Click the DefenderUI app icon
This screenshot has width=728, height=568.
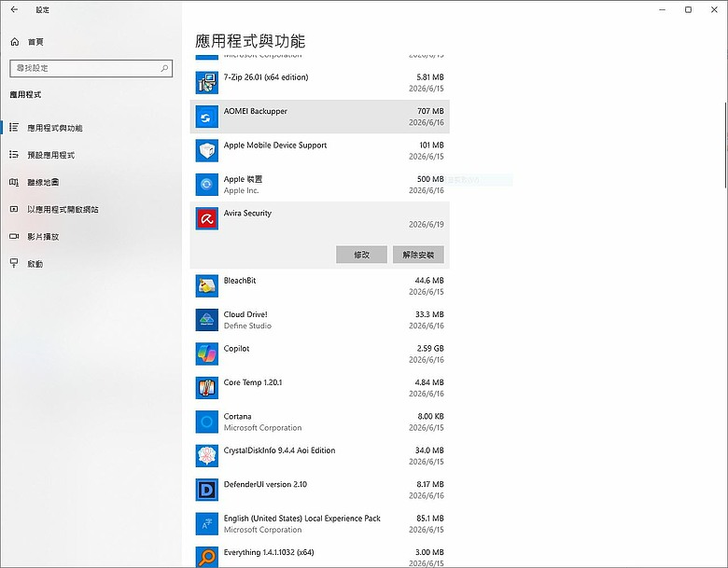pos(206,490)
